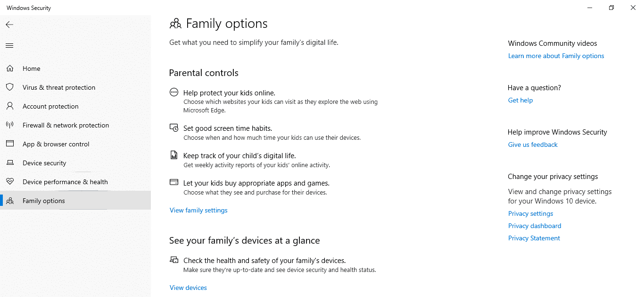The image size is (644, 297).
Task: Click the App & browser control window icon
Action: pos(10,144)
